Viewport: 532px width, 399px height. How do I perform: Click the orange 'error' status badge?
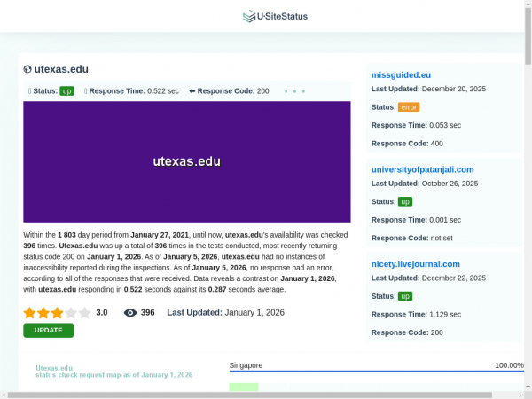click(x=409, y=106)
